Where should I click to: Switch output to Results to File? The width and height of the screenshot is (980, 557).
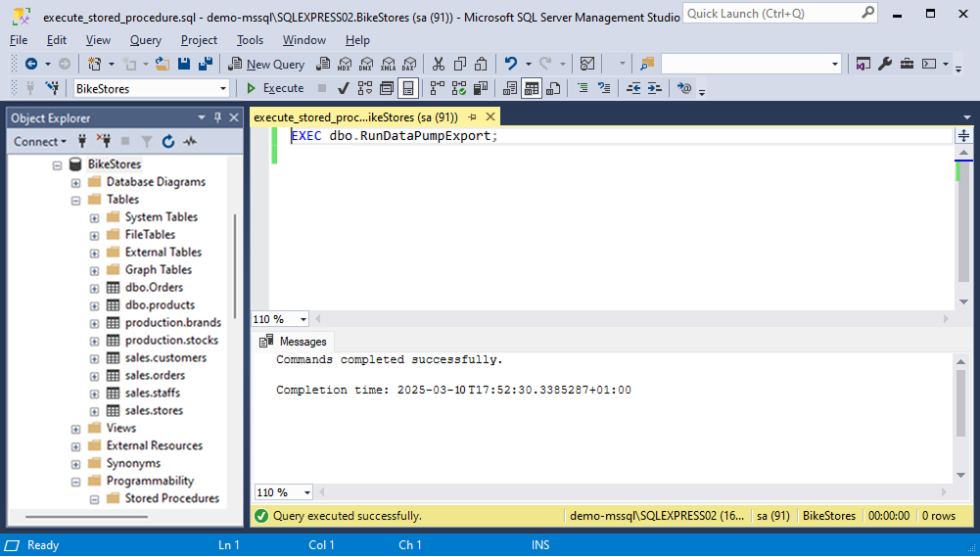(553, 88)
